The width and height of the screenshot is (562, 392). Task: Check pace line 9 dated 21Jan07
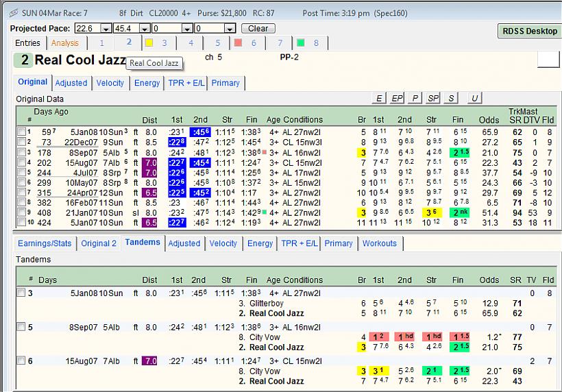pyautogui.click(x=21, y=212)
